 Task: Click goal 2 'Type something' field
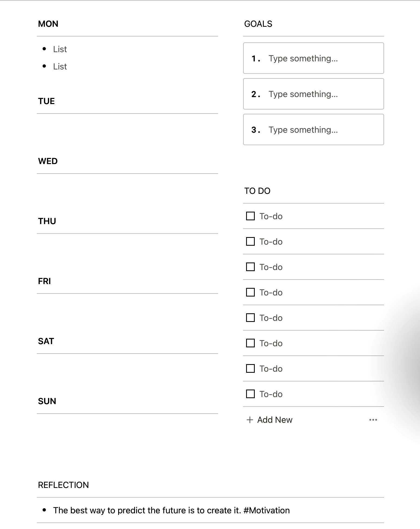303,94
